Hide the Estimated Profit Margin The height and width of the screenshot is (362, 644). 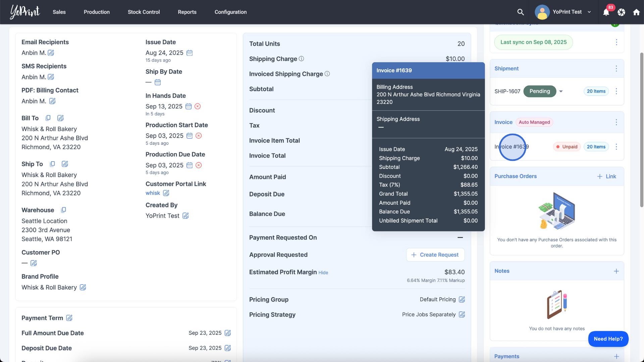(323, 273)
